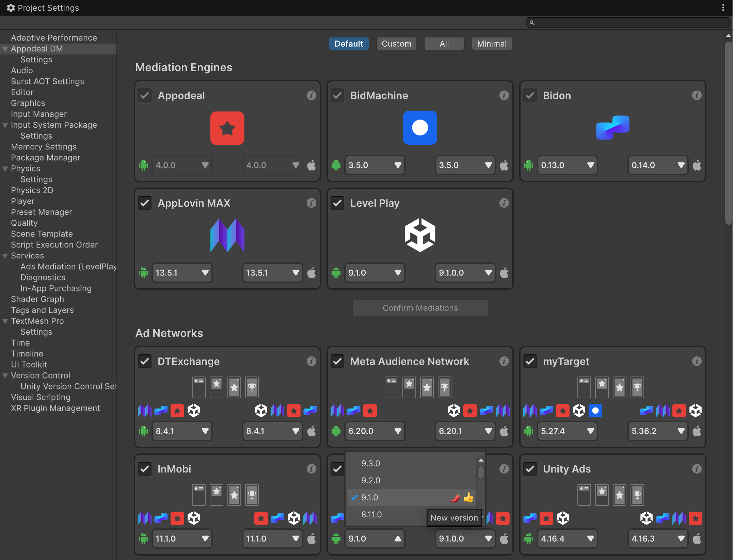
Task: Open info for the Appodeal mediation card
Action: tap(311, 95)
